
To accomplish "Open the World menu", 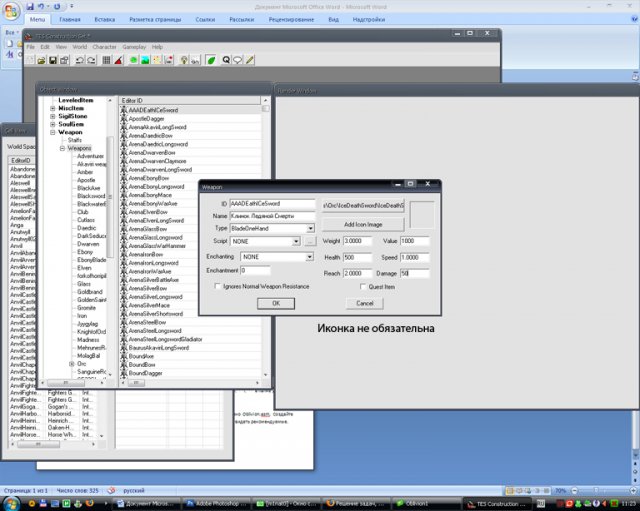I will 80,47.
